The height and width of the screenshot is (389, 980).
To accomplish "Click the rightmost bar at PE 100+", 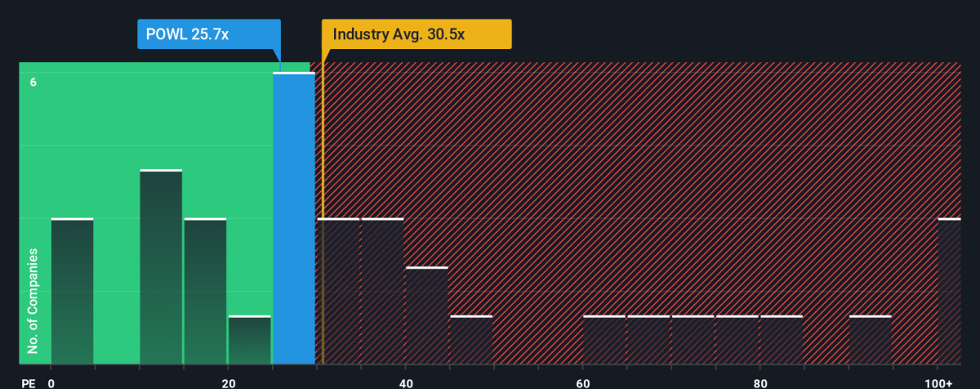I will (x=949, y=291).
